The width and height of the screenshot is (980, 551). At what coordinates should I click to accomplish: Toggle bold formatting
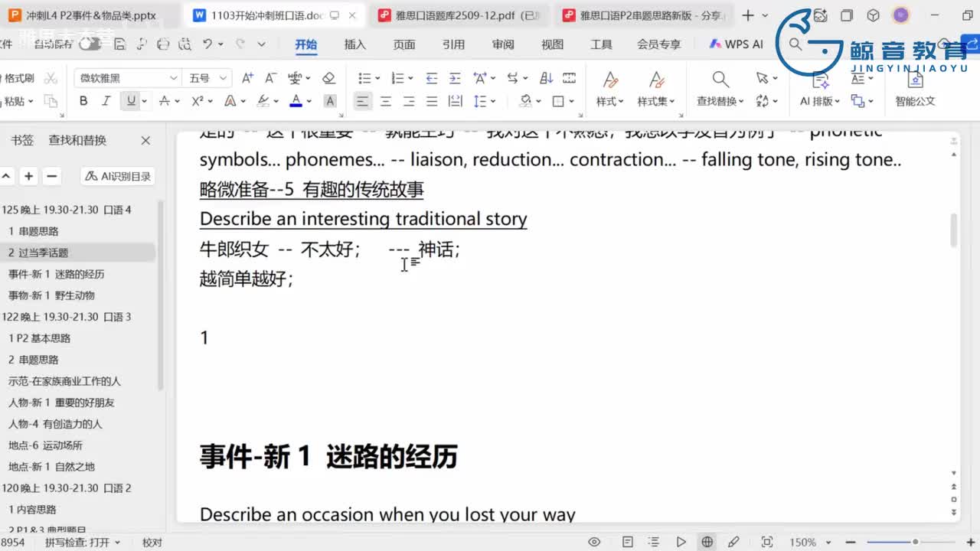(x=83, y=101)
